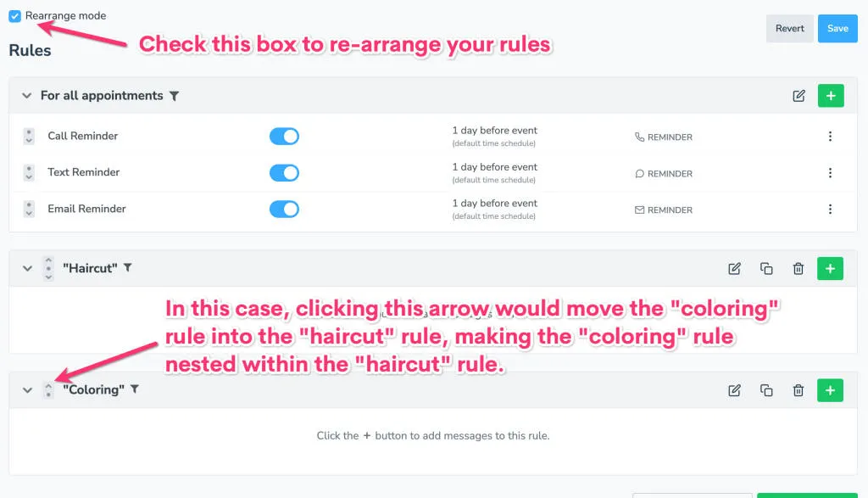Screen dimensions: 868x498
Task: Collapse the "Coloring" rule section
Action: click(26, 389)
